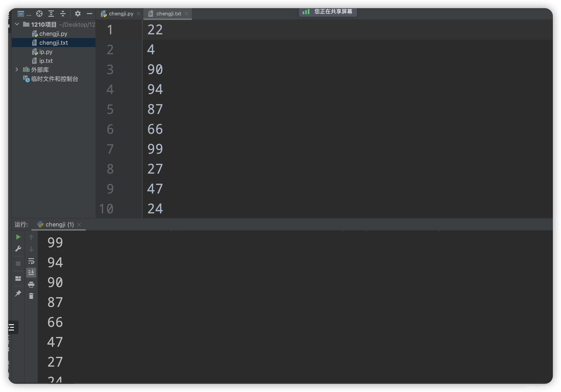Image resolution: width=561 pixels, height=392 pixels.
Task: Select chengji.py in project tree
Action: 53,34
